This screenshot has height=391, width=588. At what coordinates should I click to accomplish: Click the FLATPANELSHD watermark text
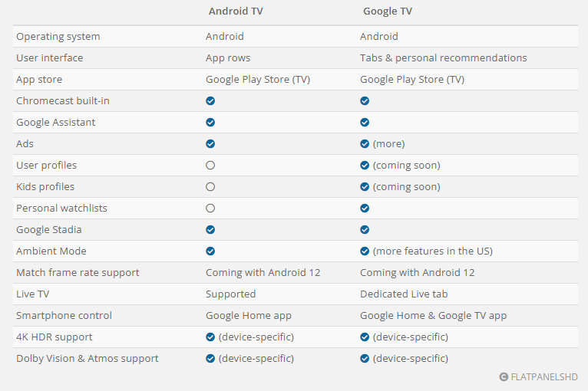click(544, 376)
